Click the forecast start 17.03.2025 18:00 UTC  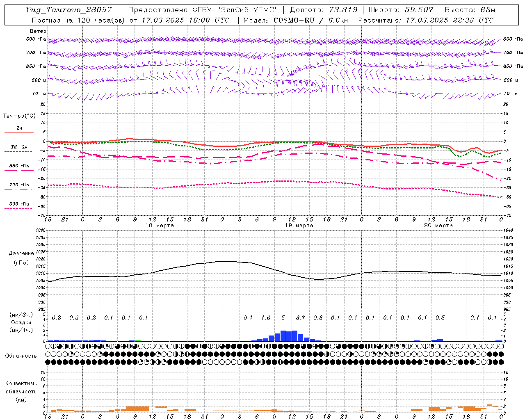coord(185,20)
